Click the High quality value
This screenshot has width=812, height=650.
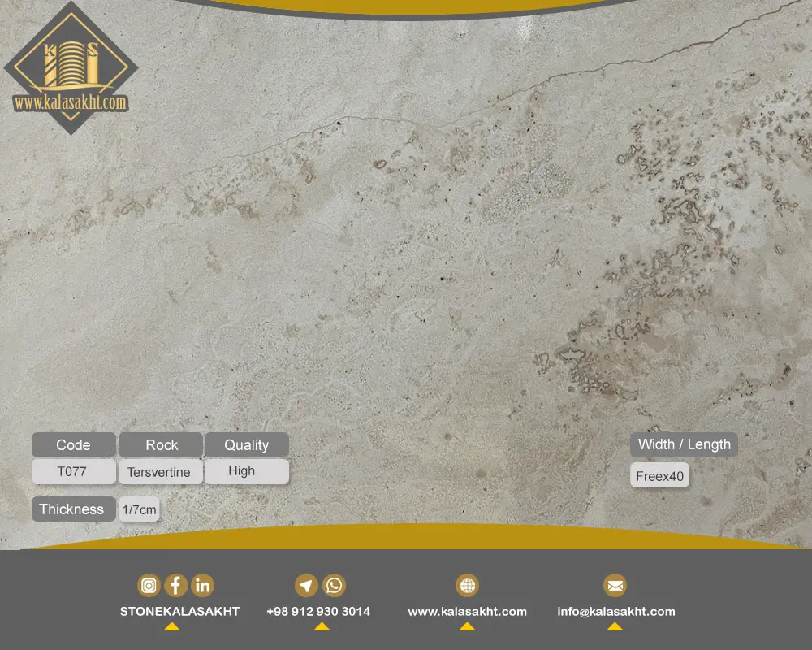(247, 471)
